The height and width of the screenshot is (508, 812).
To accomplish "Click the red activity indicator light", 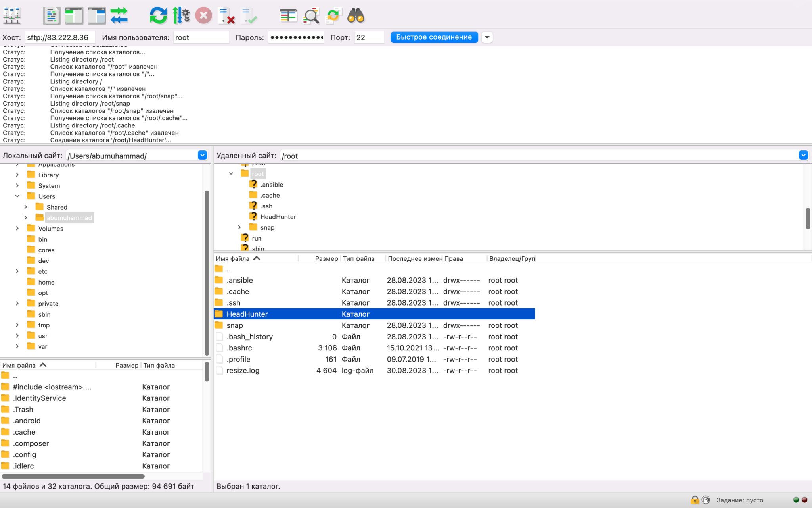I will point(804,500).
